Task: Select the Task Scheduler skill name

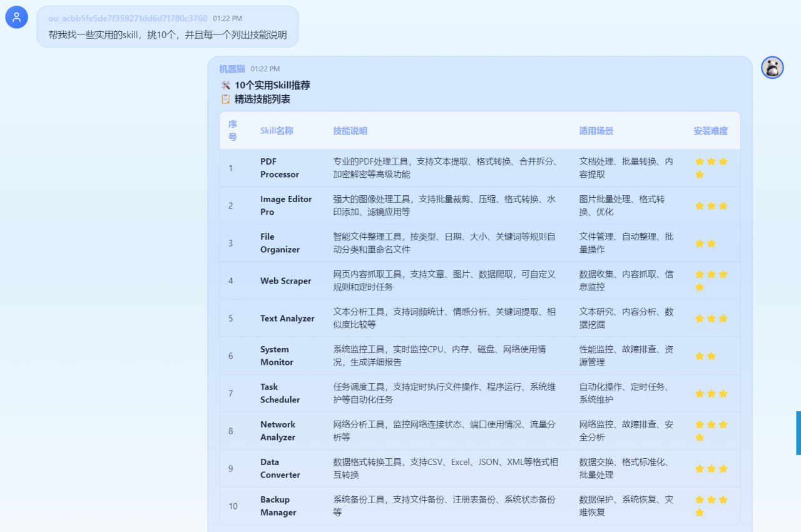Action: point(280,393)
